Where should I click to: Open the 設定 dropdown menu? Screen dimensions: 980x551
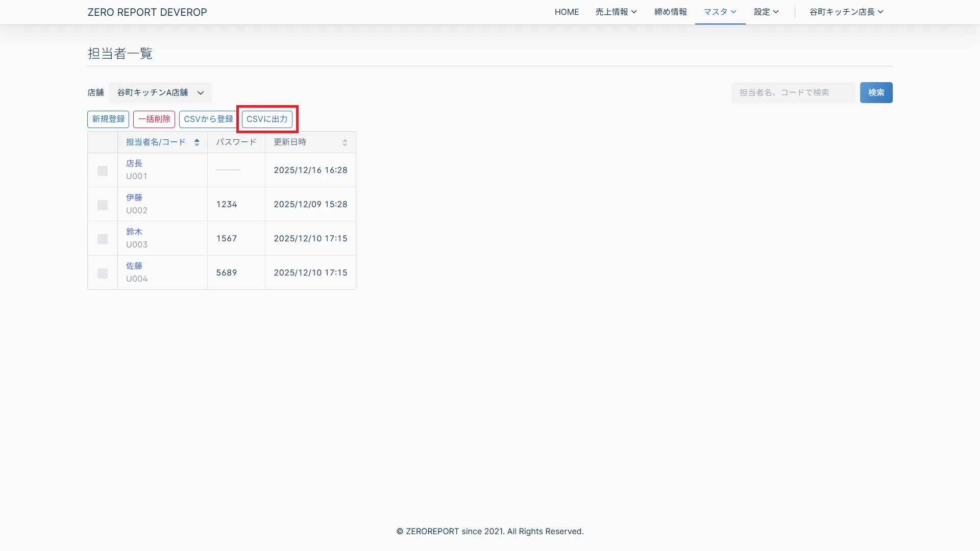pos(766,12)
